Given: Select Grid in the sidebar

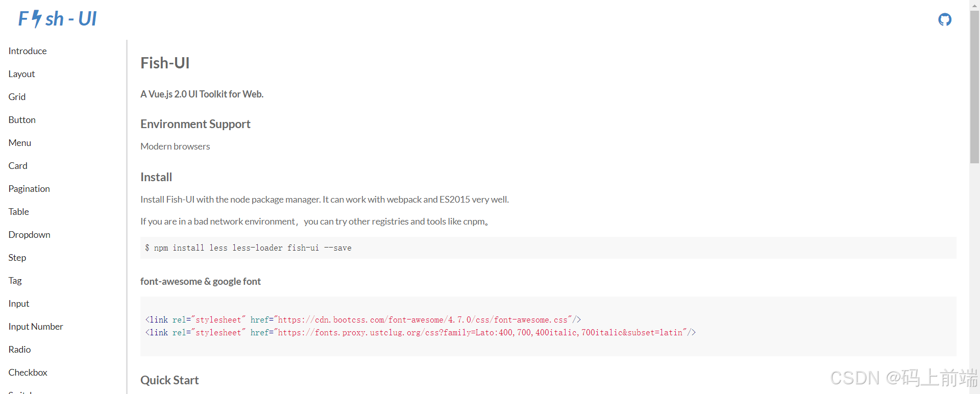Looking at the screenshot, I should pyautogui.click(x=17, y=97).
